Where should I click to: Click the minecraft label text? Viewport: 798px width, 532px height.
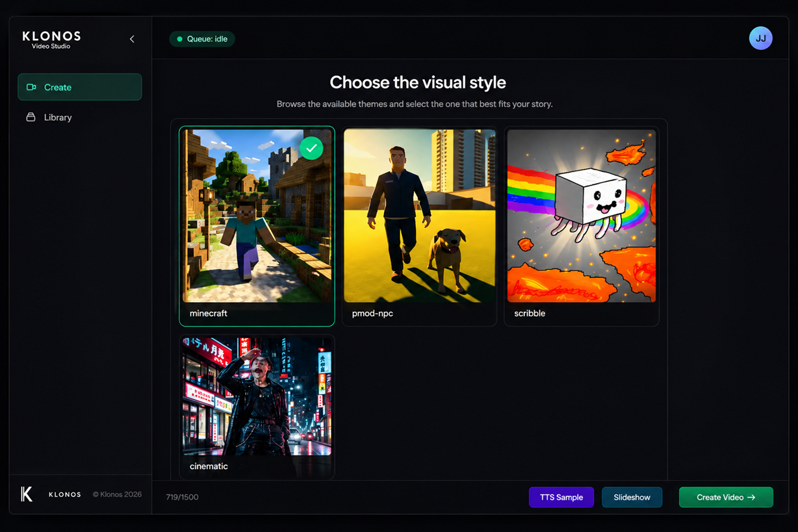click(x=209, y=313)
